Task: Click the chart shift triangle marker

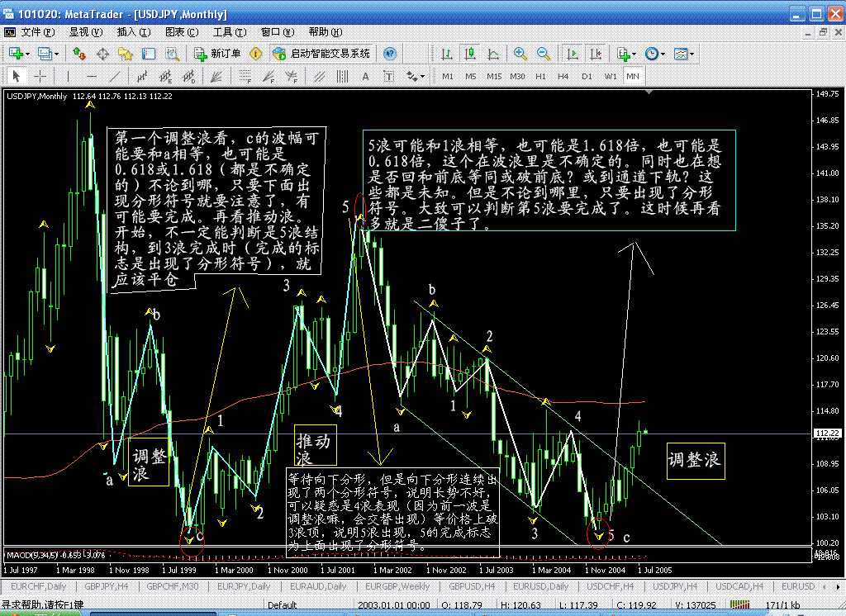Action: click(649, 92)
